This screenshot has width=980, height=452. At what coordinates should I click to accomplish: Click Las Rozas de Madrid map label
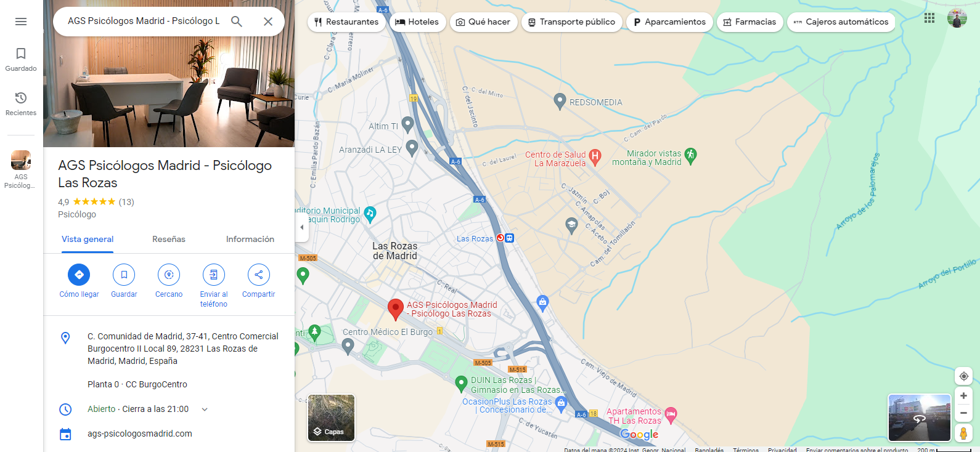395,251
